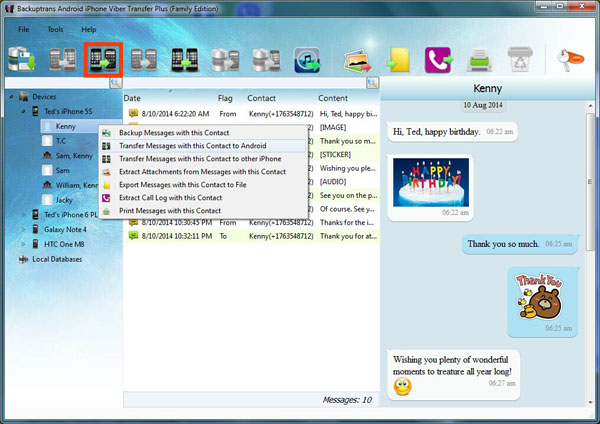Select the Jacky contact in the tree
600x424 pixels.
pyautogui.click(x=64, y=200)
